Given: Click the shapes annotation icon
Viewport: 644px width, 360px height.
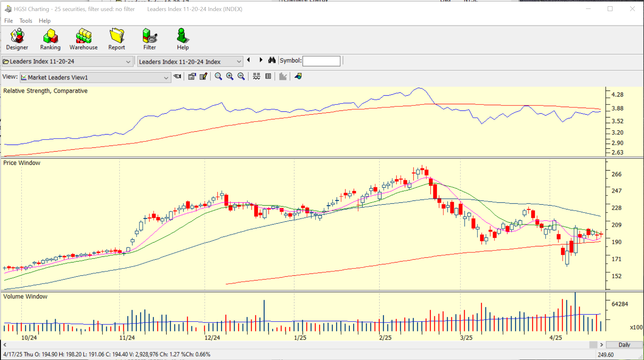Looking at the screenshot, I should click(x=298, y=76).
